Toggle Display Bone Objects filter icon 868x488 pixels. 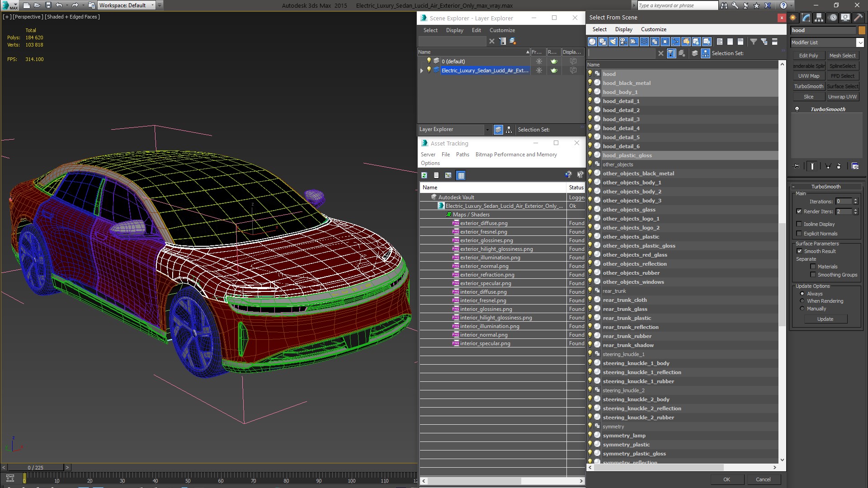point(675,42)
